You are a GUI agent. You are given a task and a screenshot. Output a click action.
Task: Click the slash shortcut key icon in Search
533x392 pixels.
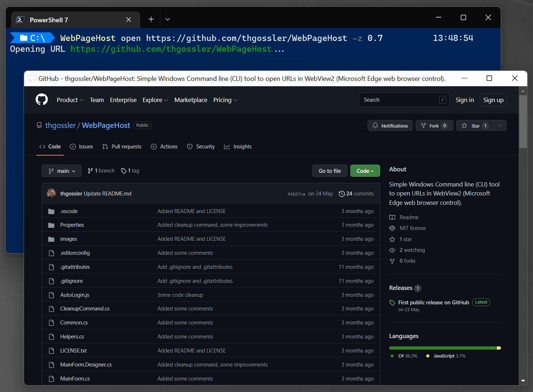point(443,100)
